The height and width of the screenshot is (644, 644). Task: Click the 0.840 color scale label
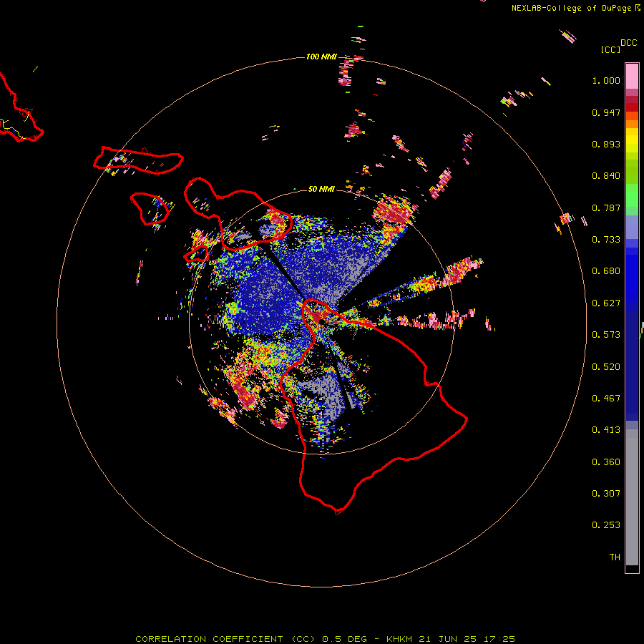point(606,176)
